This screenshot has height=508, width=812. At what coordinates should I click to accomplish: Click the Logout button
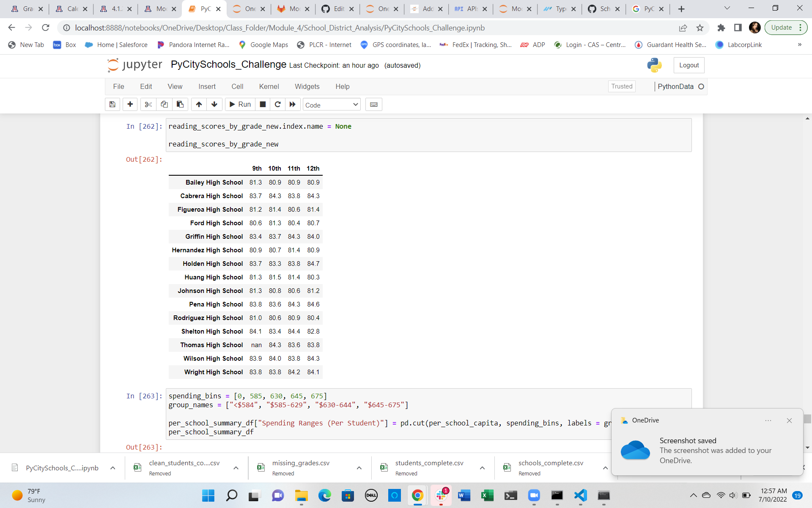tap(689, 65)
